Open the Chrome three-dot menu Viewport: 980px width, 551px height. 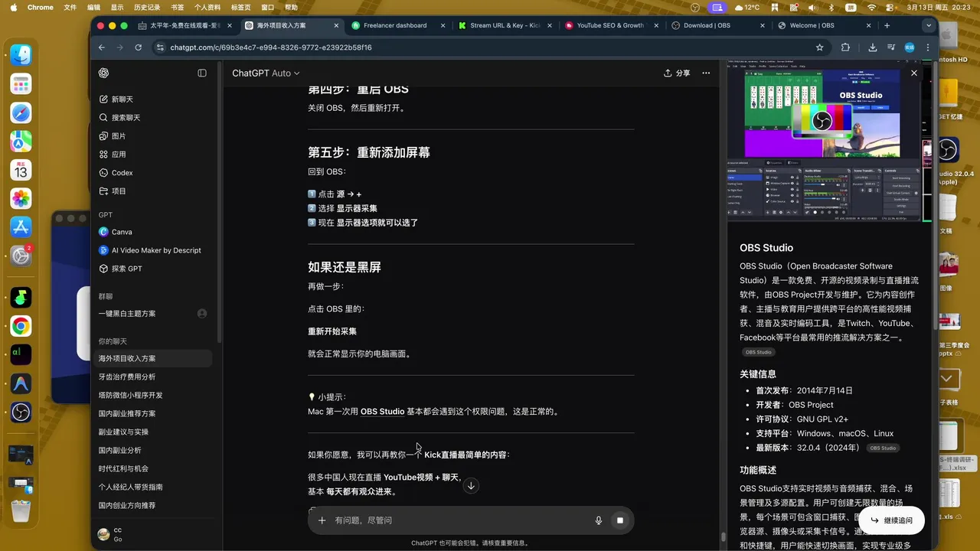pos(928,47)
